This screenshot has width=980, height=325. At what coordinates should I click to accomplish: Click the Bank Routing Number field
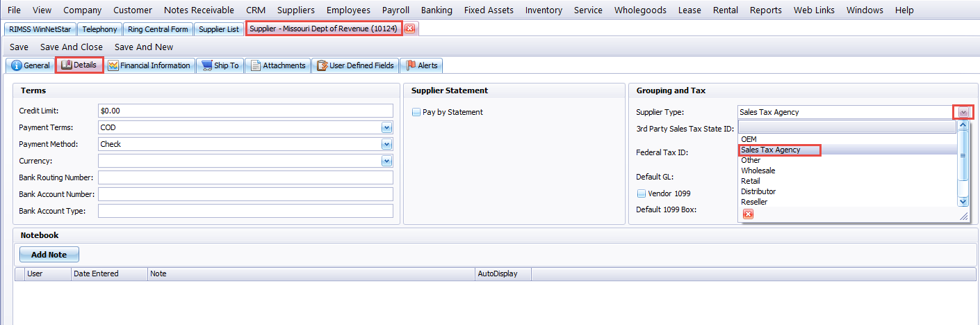(x=246, y=177)
